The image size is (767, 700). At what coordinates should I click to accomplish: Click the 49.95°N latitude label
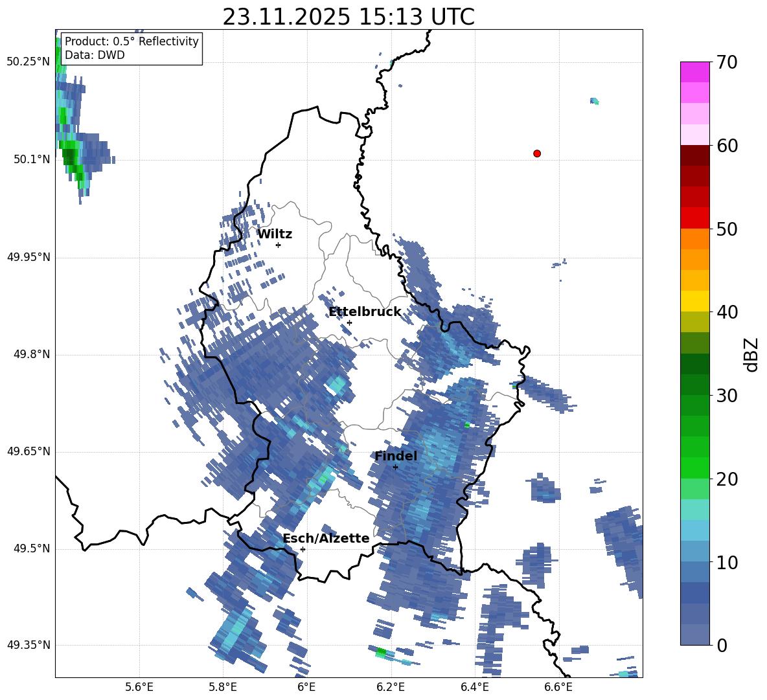click(x=29, y=256)
